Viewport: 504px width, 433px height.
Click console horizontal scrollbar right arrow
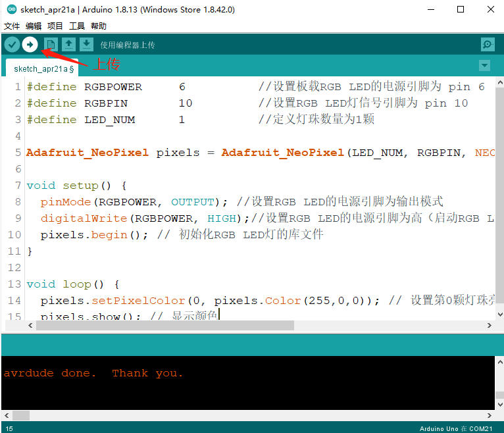click(x=490, y=415)
